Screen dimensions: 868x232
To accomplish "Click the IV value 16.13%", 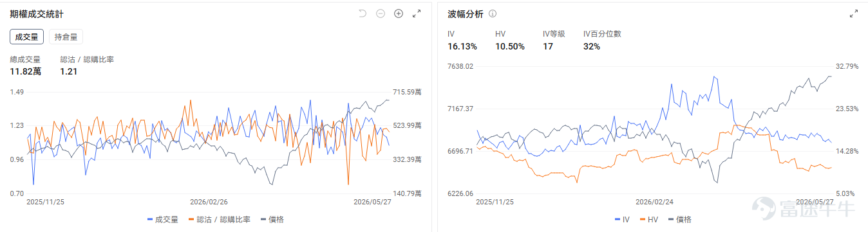I will (462, 46).
